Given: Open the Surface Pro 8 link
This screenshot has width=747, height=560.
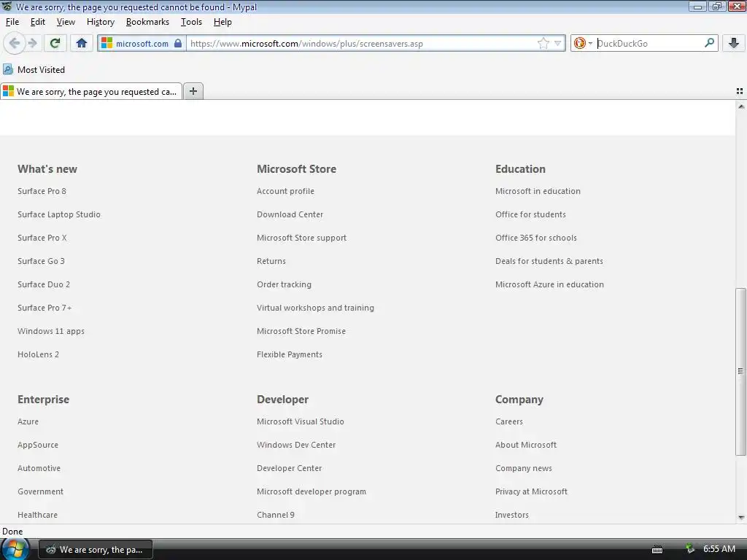Looking at the screenshot, I should tap(42, 191).
